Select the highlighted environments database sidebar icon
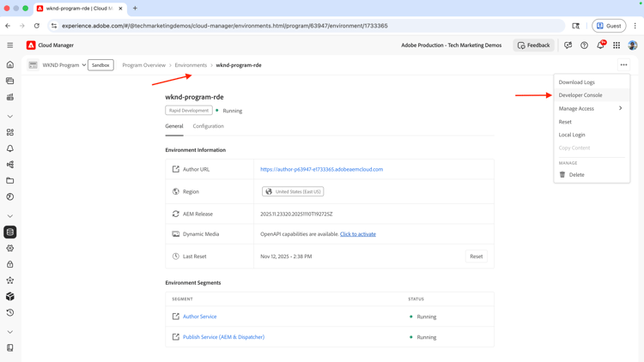The height and width of the screenshot is (362, 644). [10, 232]
